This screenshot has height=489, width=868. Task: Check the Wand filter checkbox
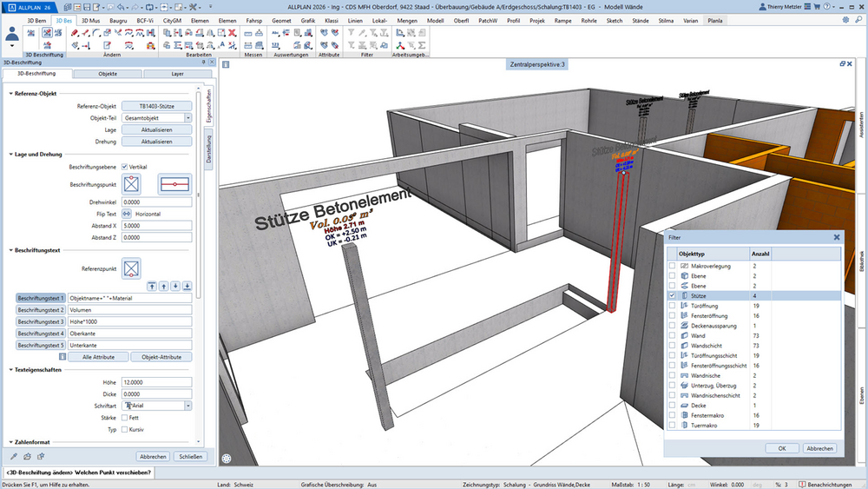(x=672, y=335)
